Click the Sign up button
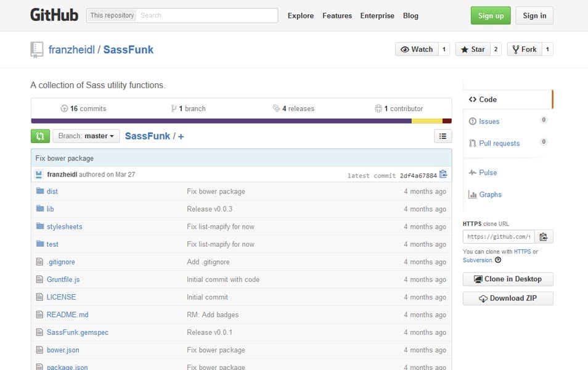 coord(490,15)
